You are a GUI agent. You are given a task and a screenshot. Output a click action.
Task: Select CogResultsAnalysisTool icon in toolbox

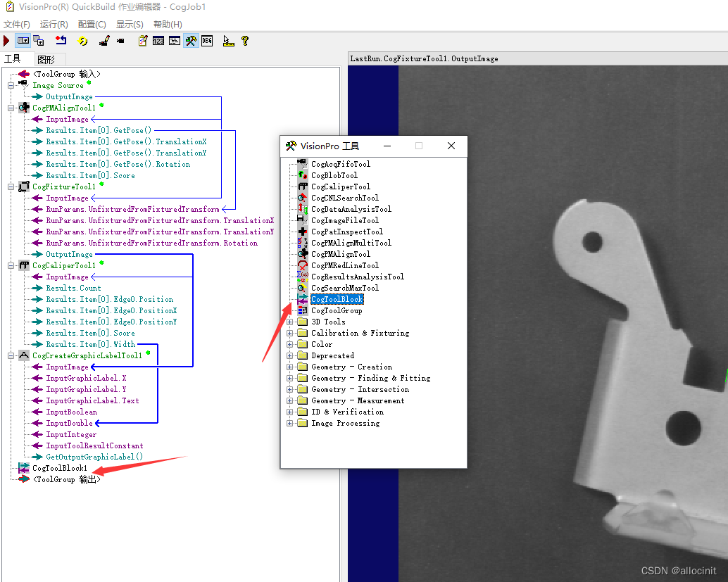(x=302, y=277)
